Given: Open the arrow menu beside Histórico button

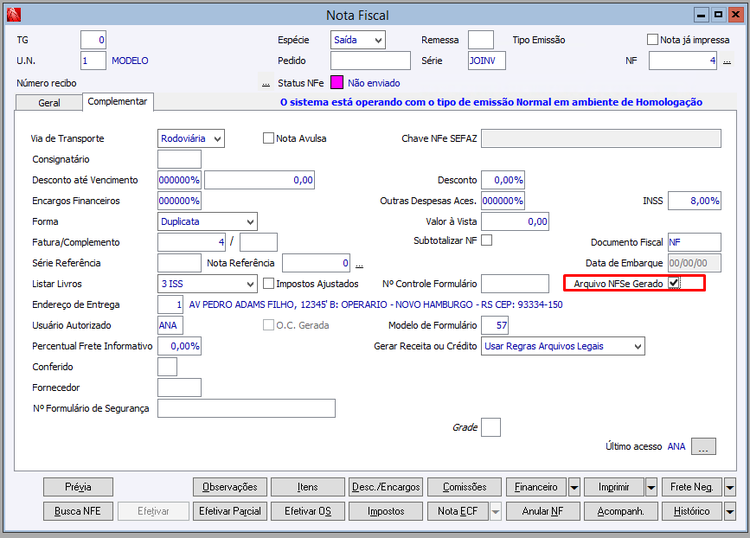Looking at the screenshot, I should click(730, 511).
